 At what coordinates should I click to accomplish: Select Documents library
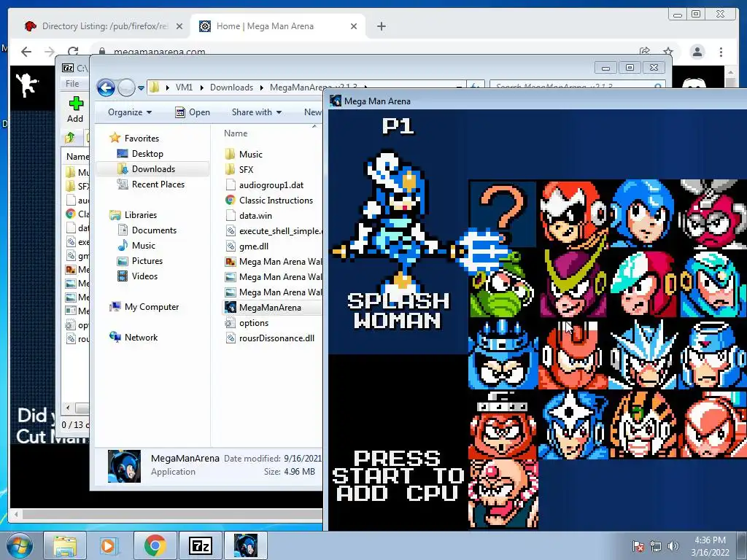click(154, 230)
